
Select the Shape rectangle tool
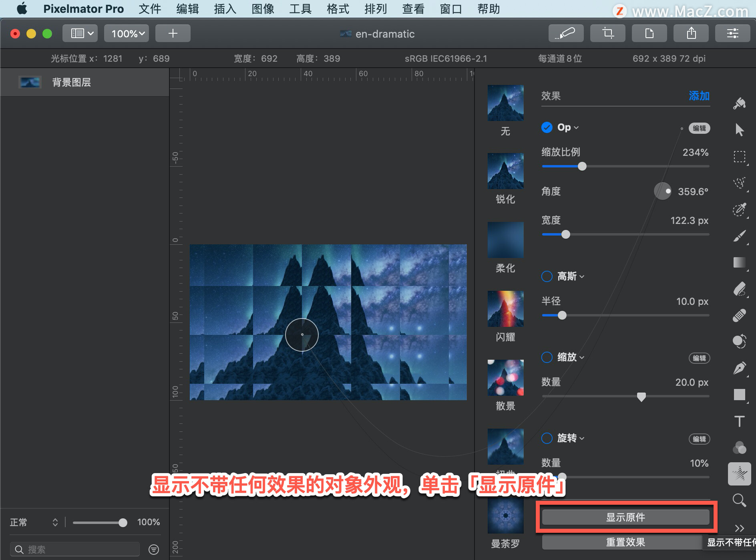tap(739, 395)
